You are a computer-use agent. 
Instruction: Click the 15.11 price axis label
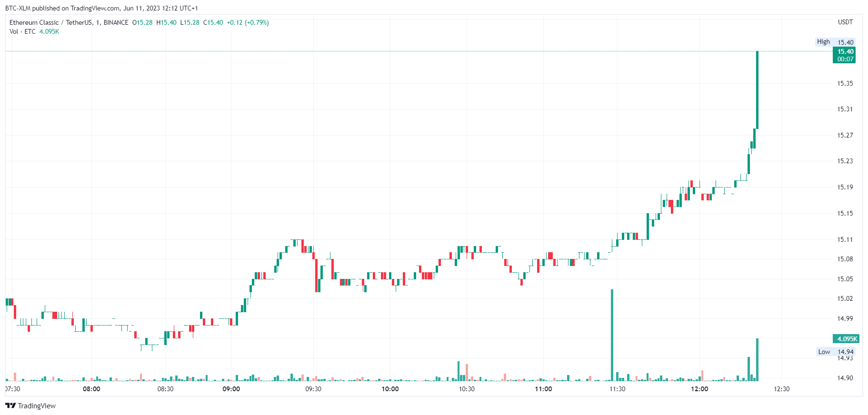845,239
